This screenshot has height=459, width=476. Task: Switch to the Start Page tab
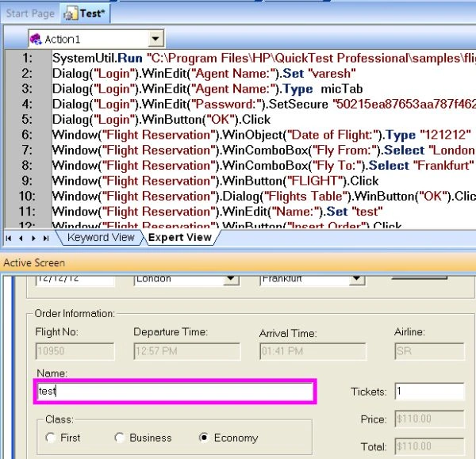pos(30,13)
